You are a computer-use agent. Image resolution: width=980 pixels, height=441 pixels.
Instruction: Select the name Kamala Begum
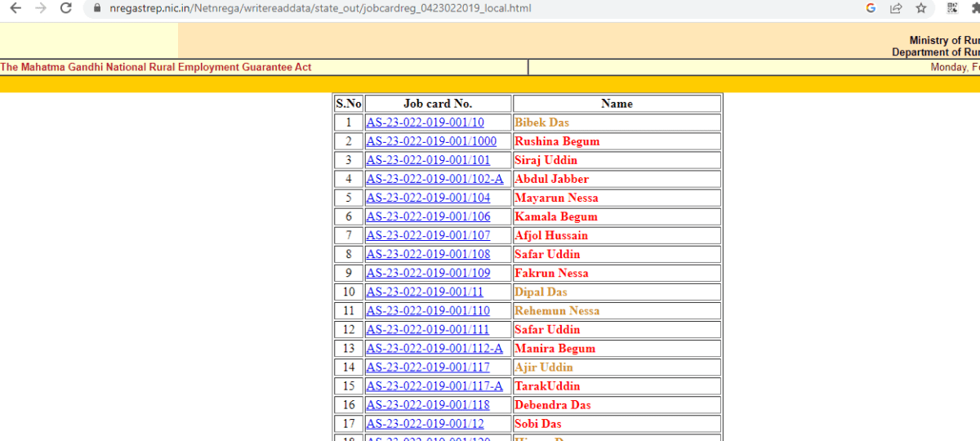coord(556,216)
